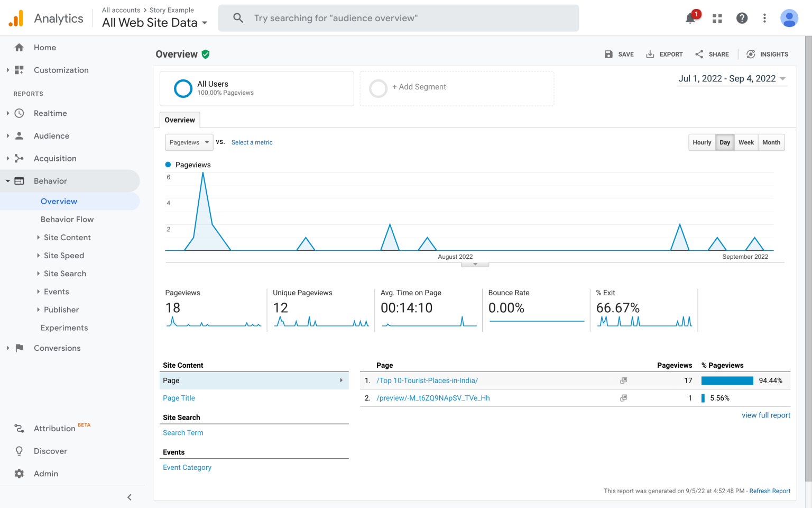The width and height of the screenshot is (812, 508).
Task: Switch the graph granularity to Month
Action: point(771,142)
